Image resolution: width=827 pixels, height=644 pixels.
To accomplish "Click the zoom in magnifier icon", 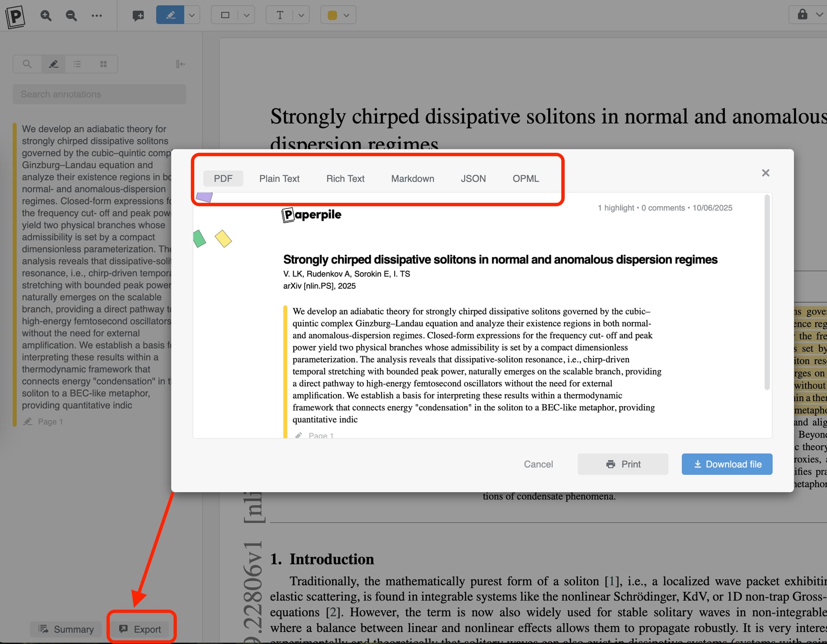I will [x=46, y=16].
